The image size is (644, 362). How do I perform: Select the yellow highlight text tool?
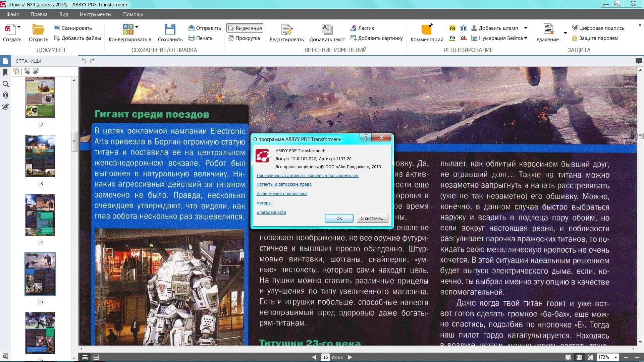(x=452, y=28)
